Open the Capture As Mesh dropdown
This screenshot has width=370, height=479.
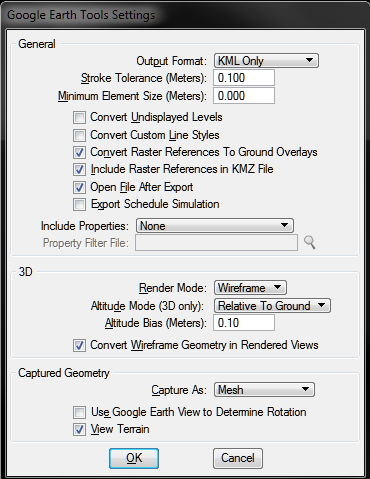click(x=264, y=390)
